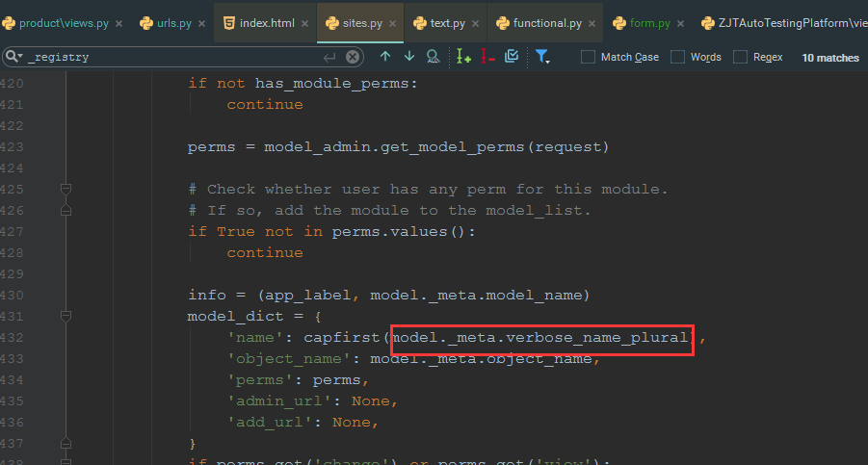
Task: Click 'capfirst' on line 432
Action: pyautogui.click(x=342, y=337)
